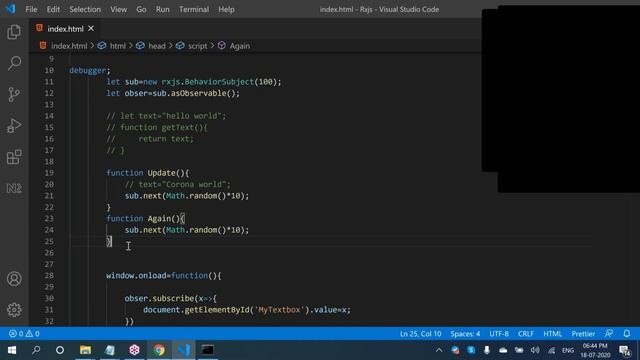This screenshot has width=640, height=360.
Task: Open the Extensions view
Action: pos(14,157)
